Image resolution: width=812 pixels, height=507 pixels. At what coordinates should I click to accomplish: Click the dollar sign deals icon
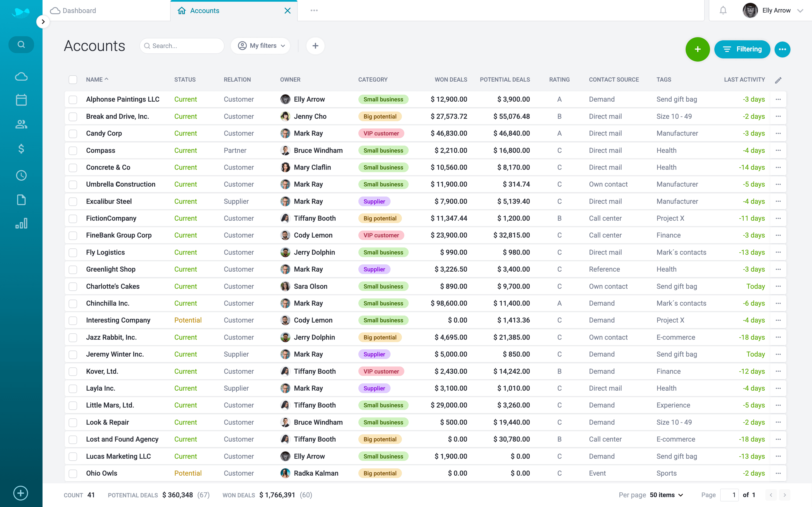[21, 148]
